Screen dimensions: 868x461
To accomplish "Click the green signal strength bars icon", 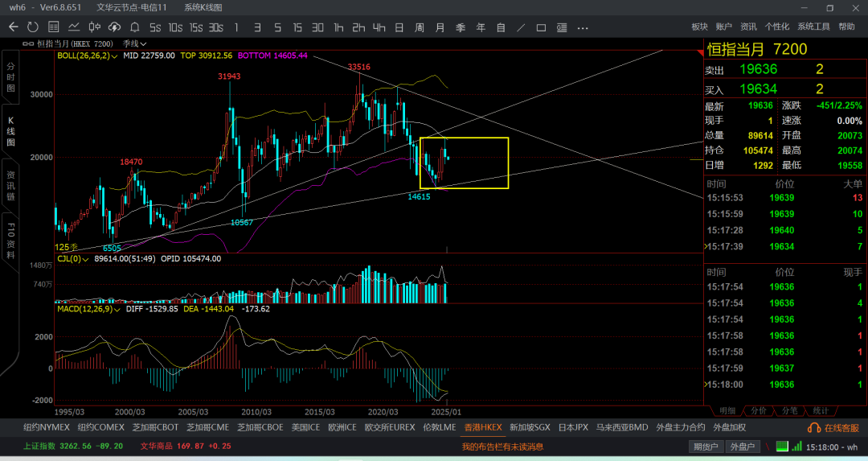I will (x=796, y=446).
